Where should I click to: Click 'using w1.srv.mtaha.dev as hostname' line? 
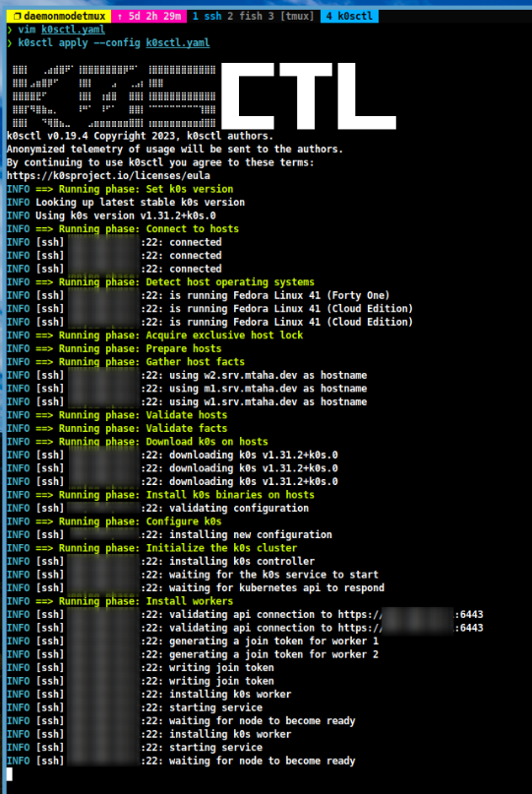click(187, 401)
